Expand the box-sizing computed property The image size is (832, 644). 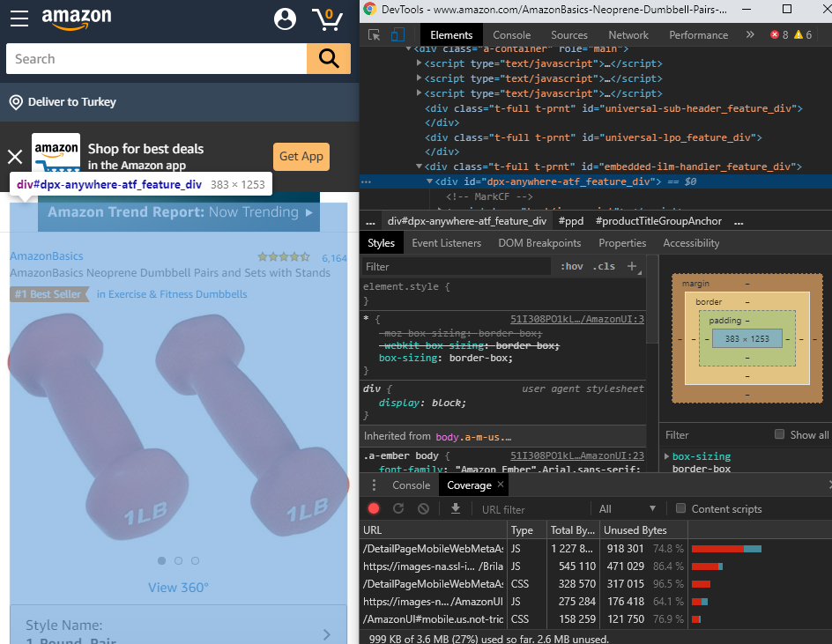click(667, 456)
